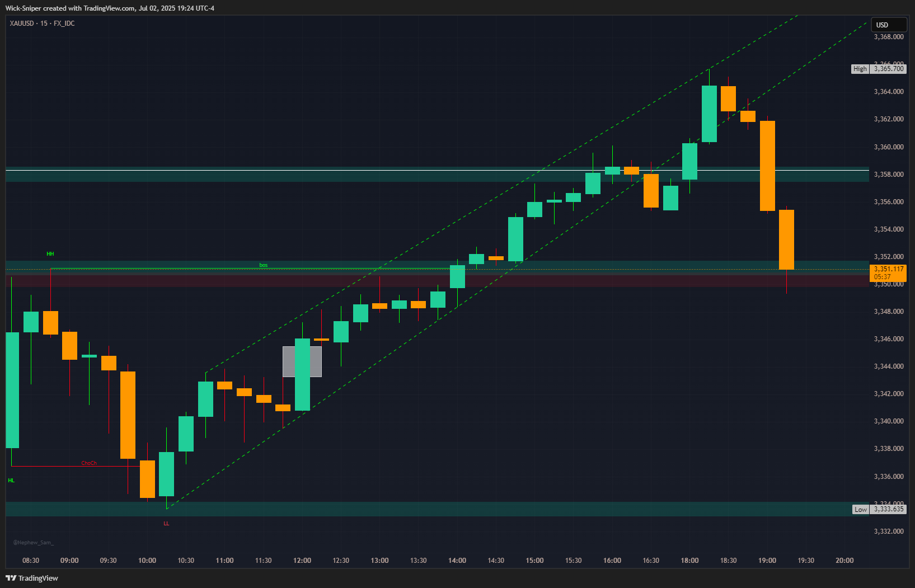Click the 13:00 time axis label
Screen dimensions: 915x588
[379, 561]
